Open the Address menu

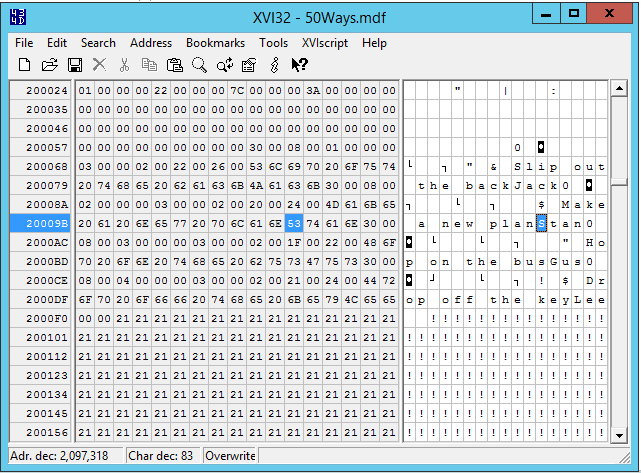pyautogui.click(x=151, y=43)
